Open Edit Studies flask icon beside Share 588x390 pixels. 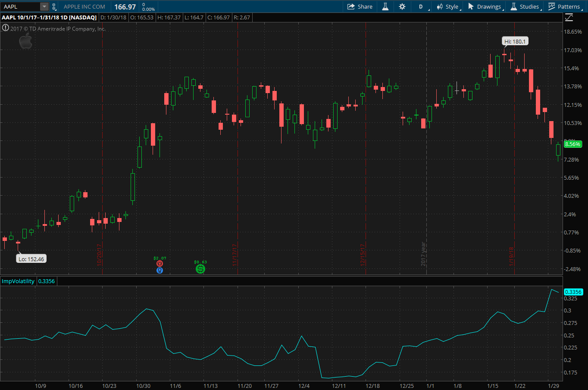[x=385, y=6]
